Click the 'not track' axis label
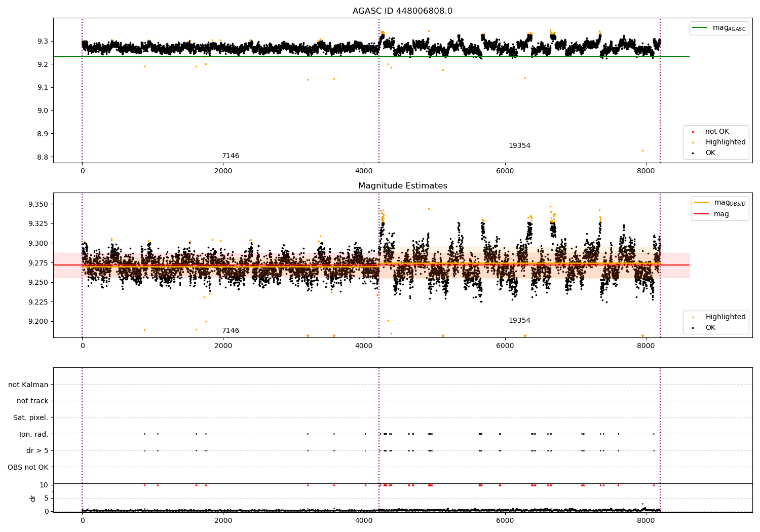Image resolution: width=760 pixels, height=532 pixels. 32,401
